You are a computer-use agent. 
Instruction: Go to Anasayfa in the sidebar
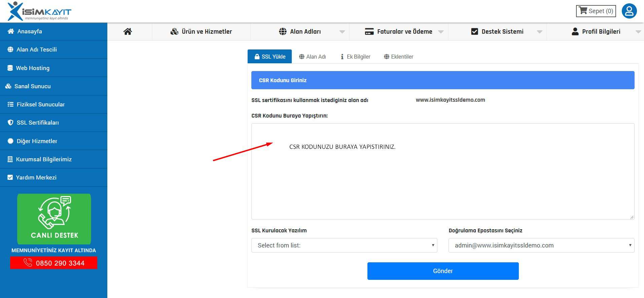53,31
